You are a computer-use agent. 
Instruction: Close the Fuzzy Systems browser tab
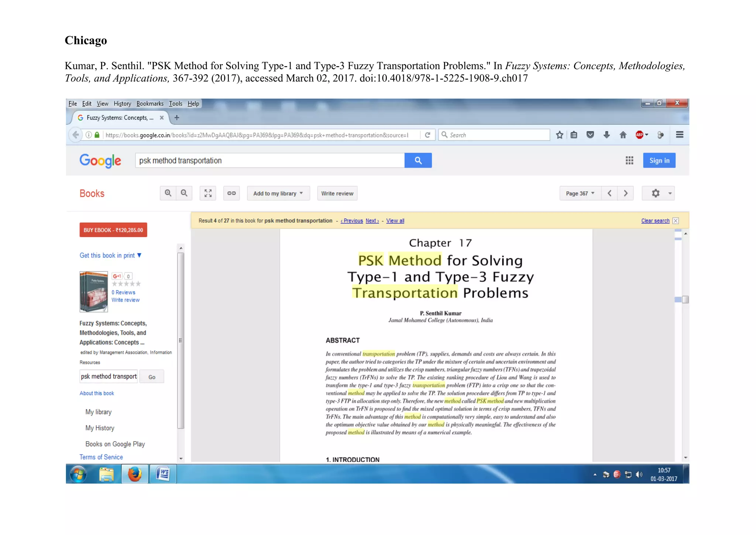point(162,117)
